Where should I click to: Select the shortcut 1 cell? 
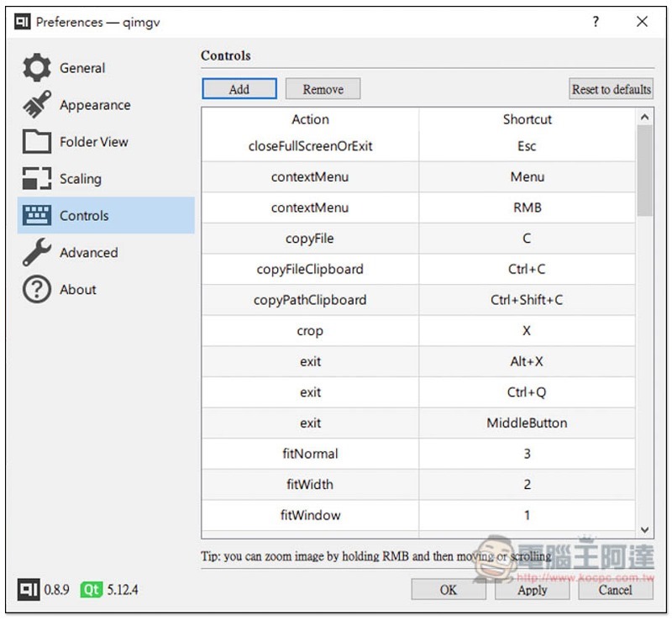pyautogui.click(x=528, y=515)
